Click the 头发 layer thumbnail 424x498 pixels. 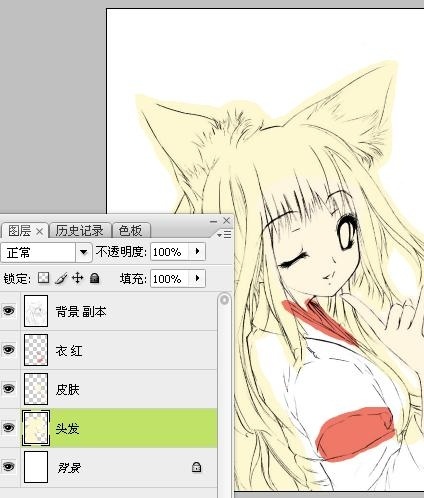(x=36, y=428)
